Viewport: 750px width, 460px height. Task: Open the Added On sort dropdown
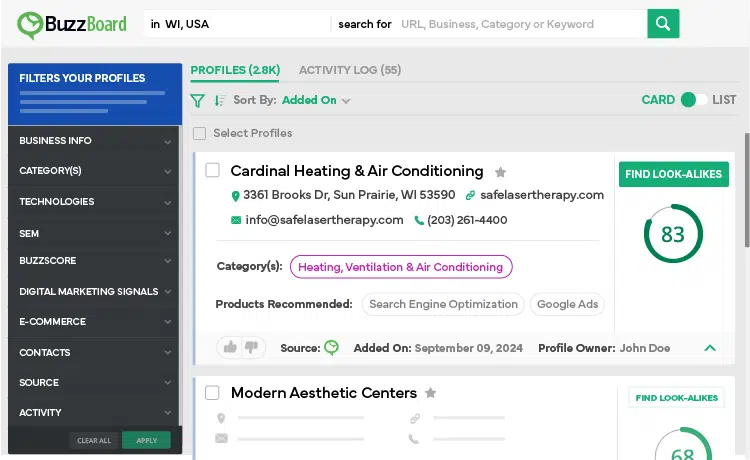[316, 100]
